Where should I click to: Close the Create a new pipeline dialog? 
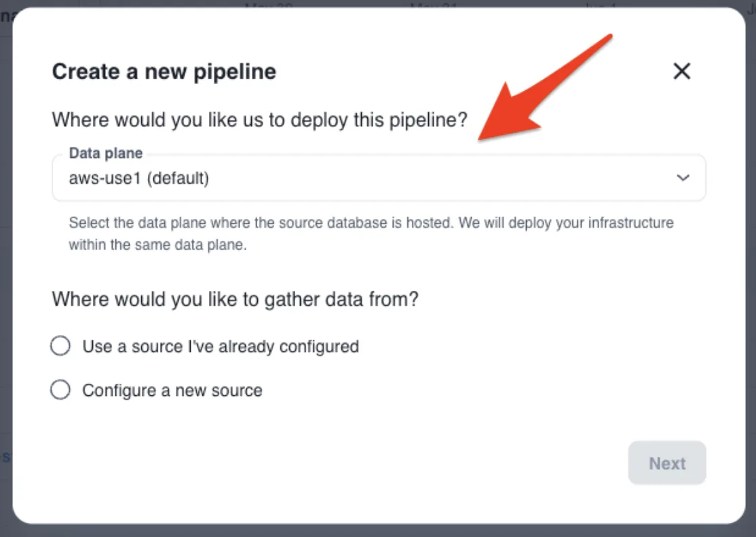point(682,71)
